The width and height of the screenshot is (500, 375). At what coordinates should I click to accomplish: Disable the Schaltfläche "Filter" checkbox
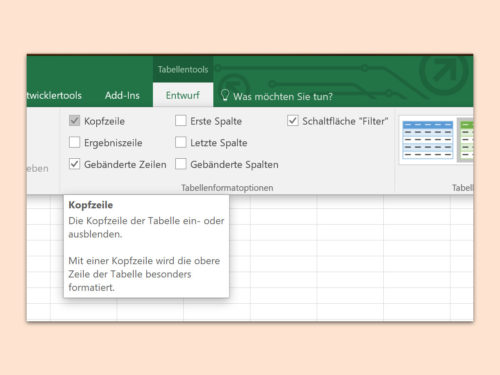293,121
